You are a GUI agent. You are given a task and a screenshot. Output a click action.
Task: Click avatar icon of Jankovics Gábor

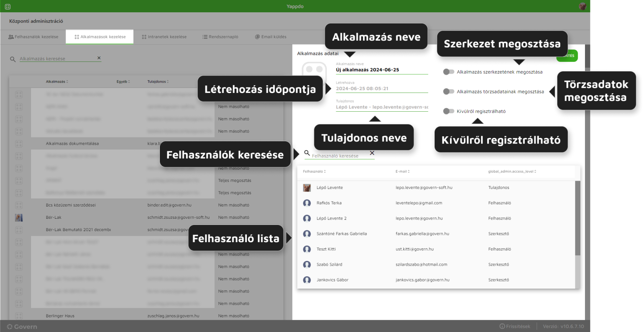point(307,280)
